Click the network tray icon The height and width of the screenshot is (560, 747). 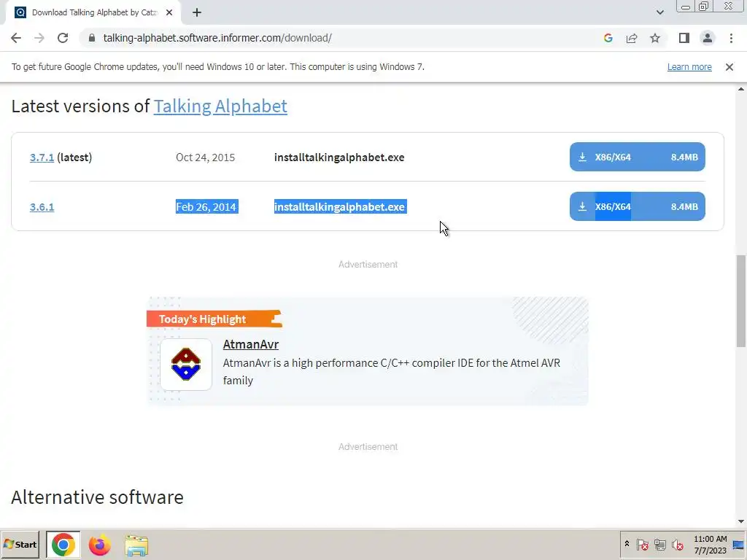coord(659,544)
